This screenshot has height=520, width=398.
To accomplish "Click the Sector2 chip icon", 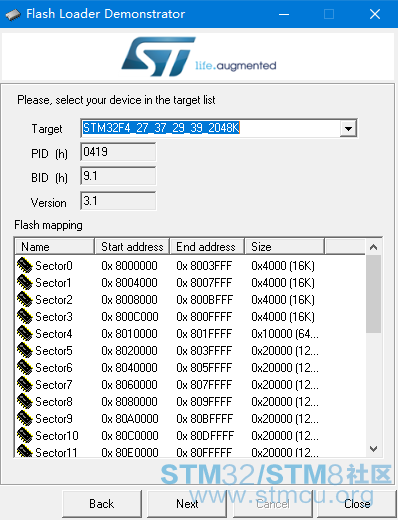I will (x=25, y=299).
